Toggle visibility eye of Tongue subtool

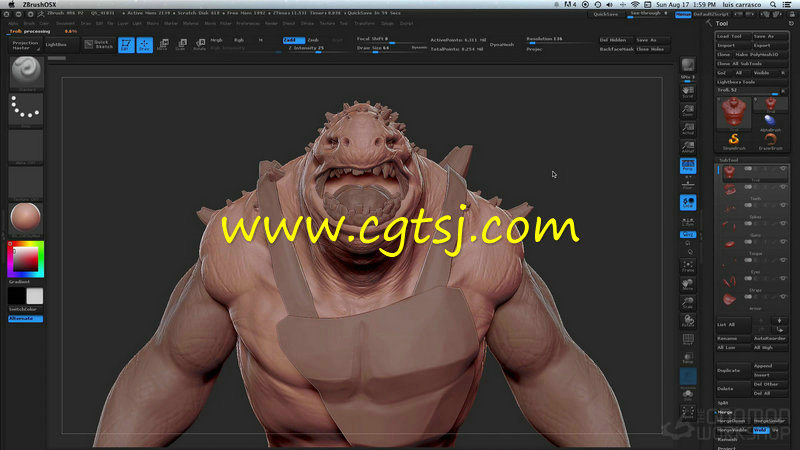point(783,242)
